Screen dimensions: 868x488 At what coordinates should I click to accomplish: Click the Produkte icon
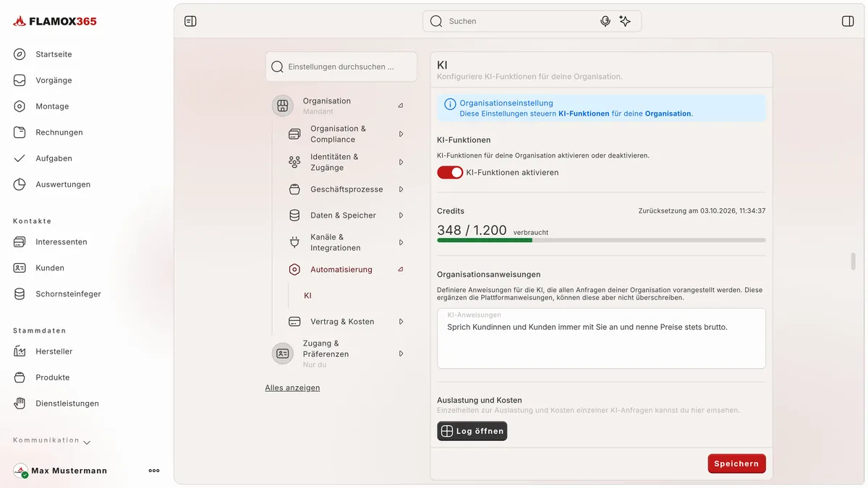coord(20,377)
